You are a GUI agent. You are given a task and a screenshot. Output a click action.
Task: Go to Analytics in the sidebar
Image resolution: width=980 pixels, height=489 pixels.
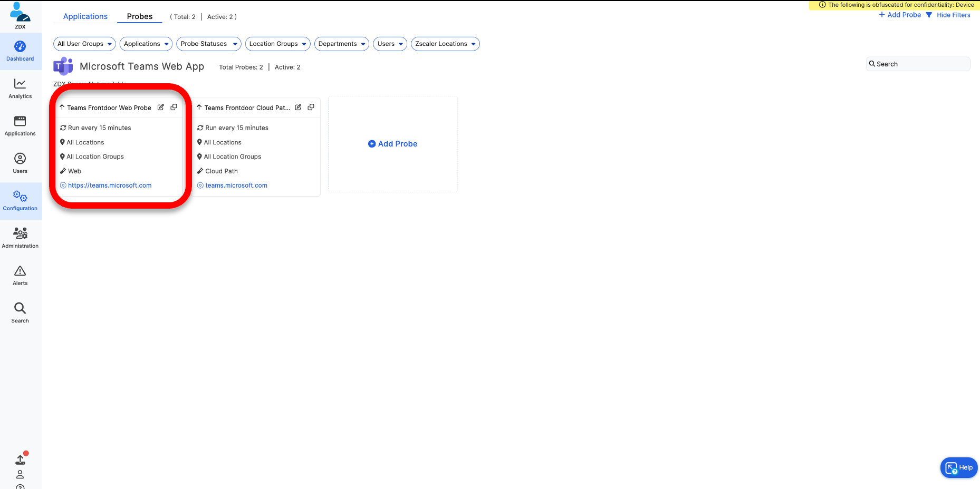click(x=20, y=89)
